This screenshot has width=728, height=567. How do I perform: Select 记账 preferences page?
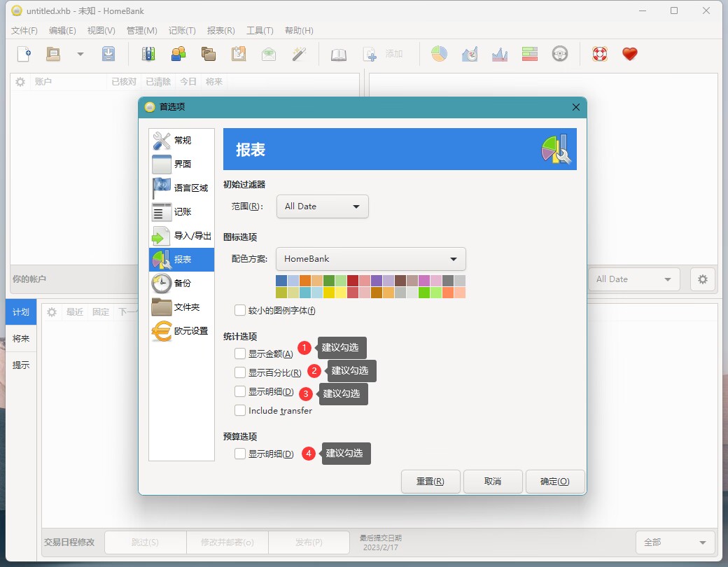point(181,212)
